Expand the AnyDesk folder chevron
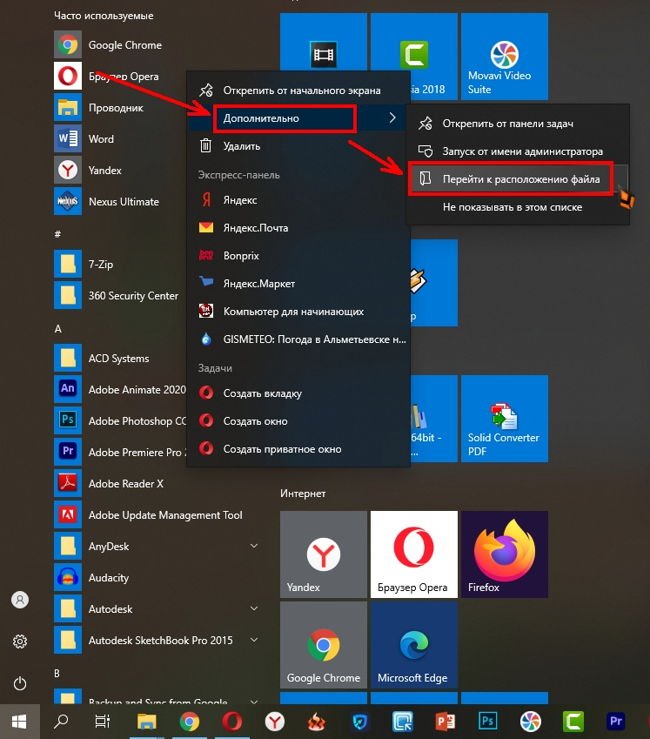The height and width of the screenshot is (739, 650). (254, 546)
